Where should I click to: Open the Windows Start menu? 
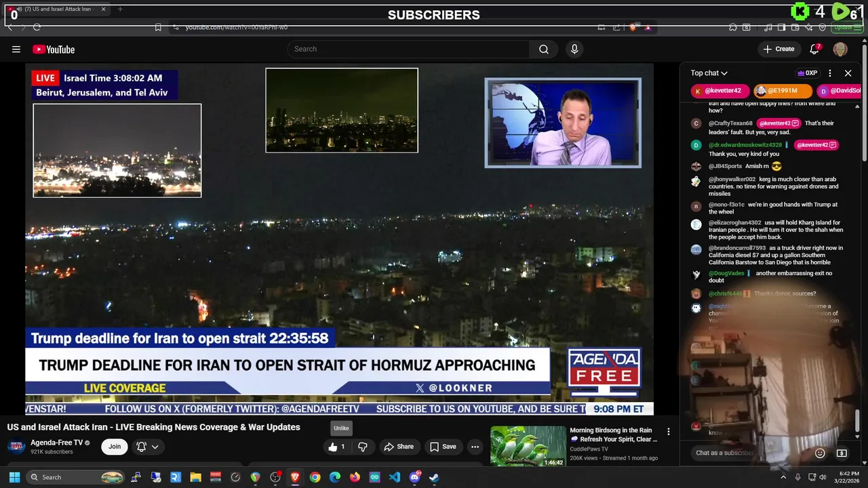(14, 477)
